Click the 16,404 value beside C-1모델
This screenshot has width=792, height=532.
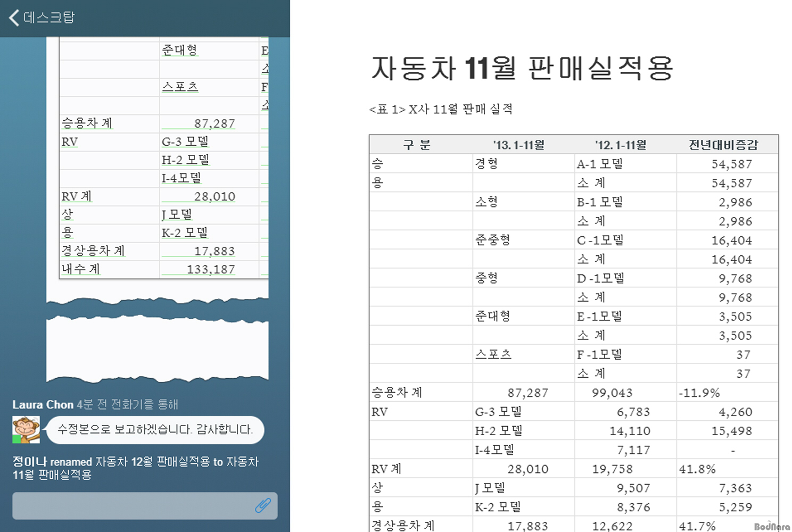(x=732, y=240)
